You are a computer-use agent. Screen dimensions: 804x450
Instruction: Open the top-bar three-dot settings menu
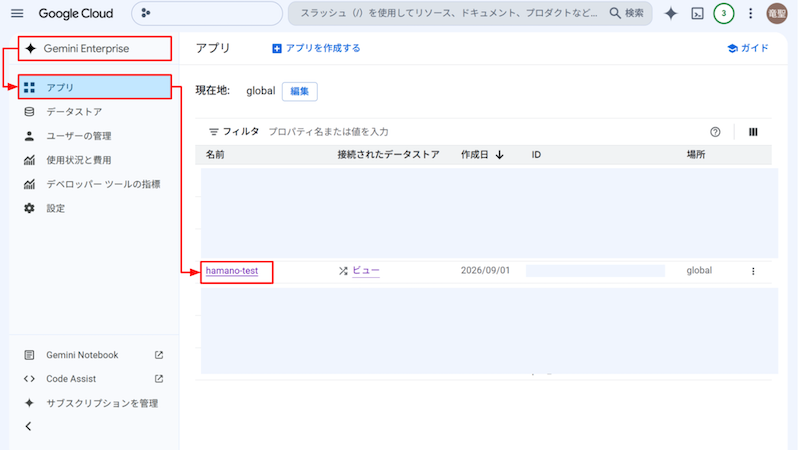[x=750, y=13]
